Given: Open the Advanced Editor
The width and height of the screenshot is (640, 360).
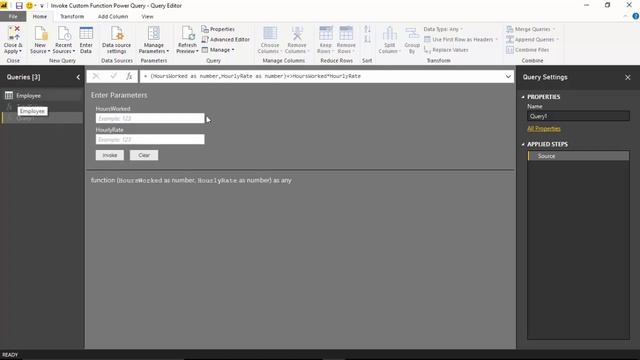Looking at the screenshot, I should tap(225, 40).
